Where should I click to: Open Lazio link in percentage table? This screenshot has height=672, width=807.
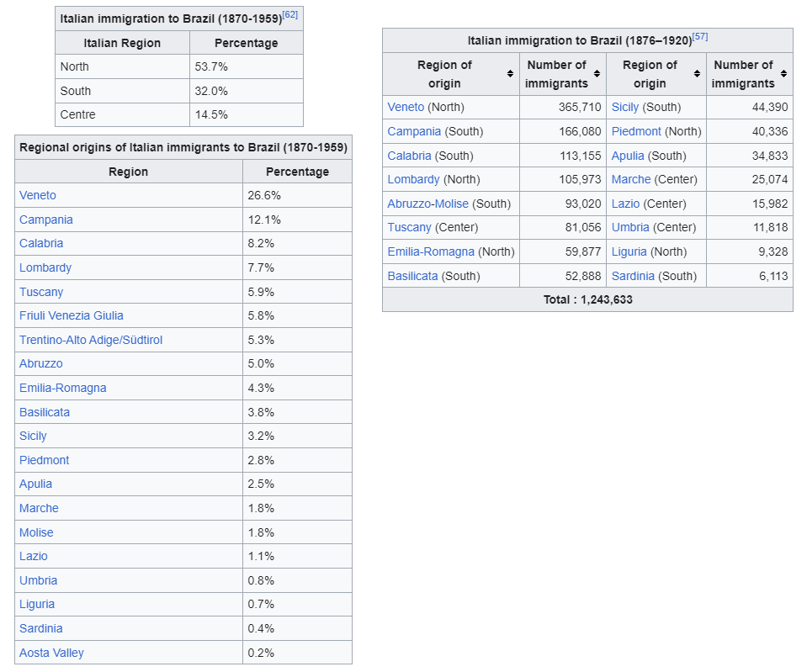point(34,556)
